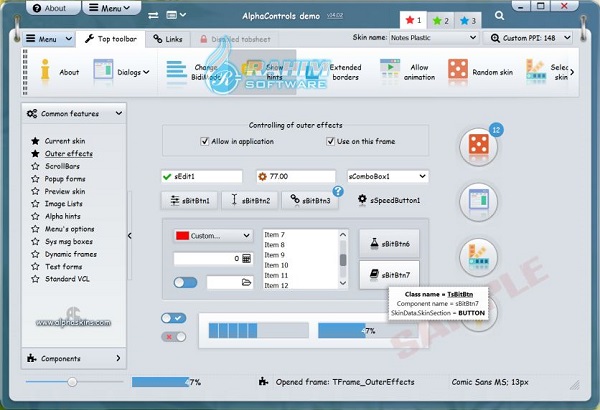Image resolution: width=600 pixels, height=410 pixels.
Task: Click the sSpeedButton1 gear button
Action: (389, 200)
